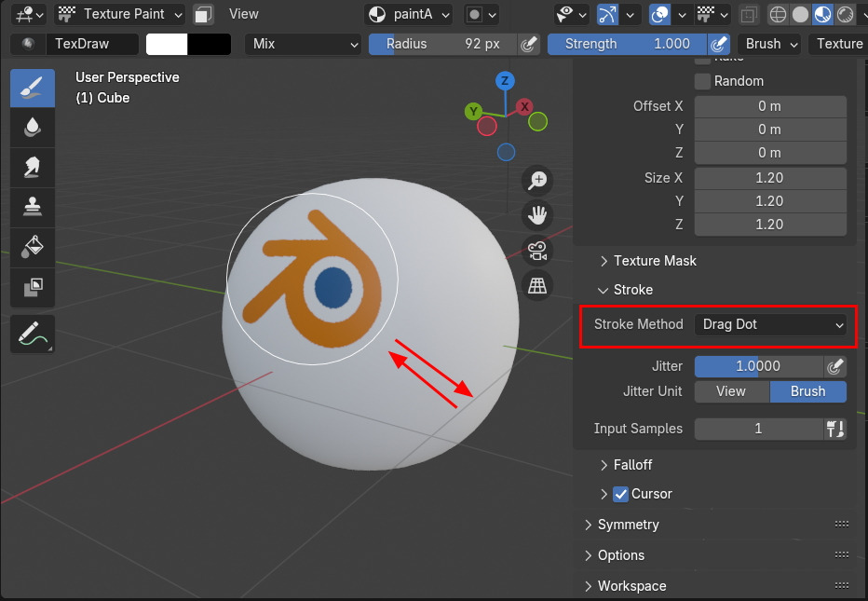Toggle Jitter pen pressure icon
This screenshot has width=868, height=601.
tap(834, 366)
